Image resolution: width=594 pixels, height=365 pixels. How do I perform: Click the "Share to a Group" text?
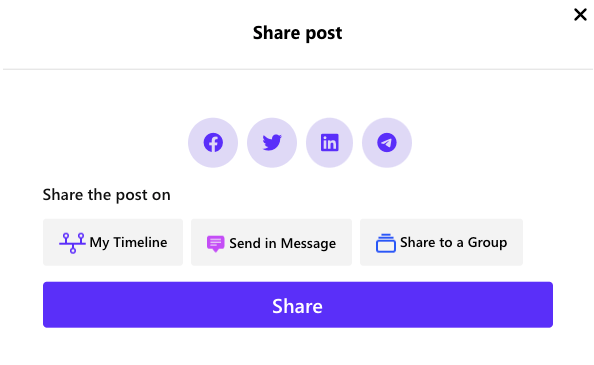pyautogui.click(x=453, y=242)
